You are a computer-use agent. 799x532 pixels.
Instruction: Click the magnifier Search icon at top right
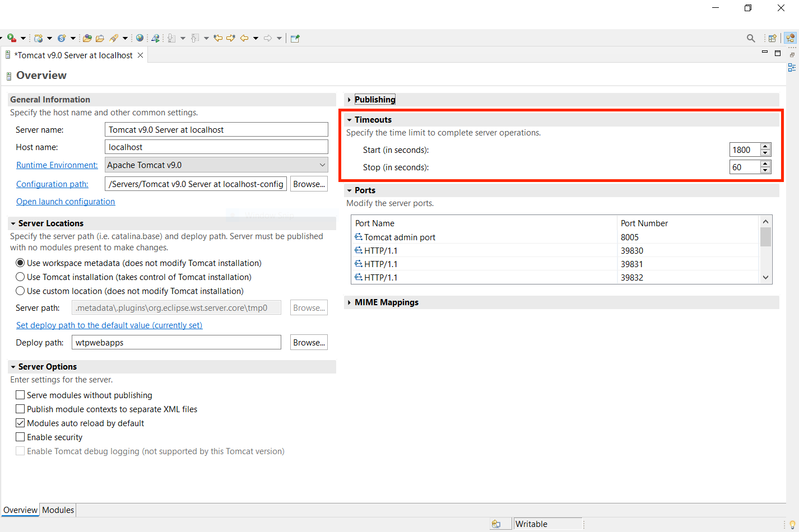point(751,38)
